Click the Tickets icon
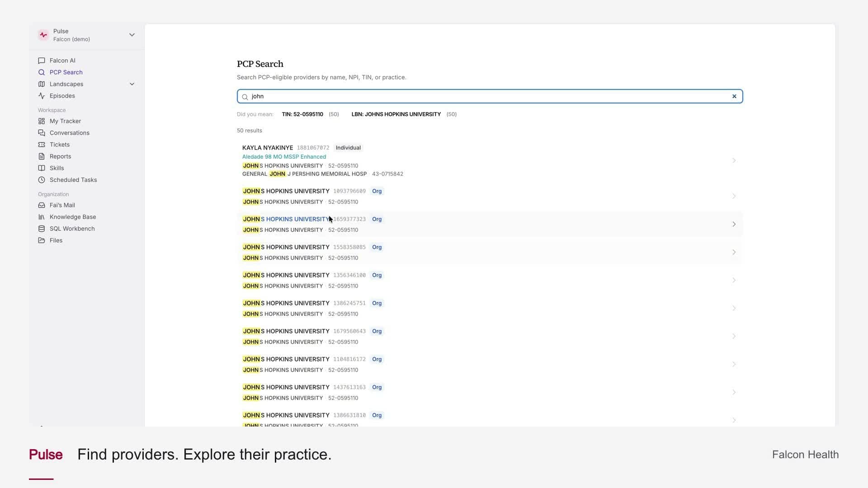Screen dimensions: 868x488 (42, 145)
